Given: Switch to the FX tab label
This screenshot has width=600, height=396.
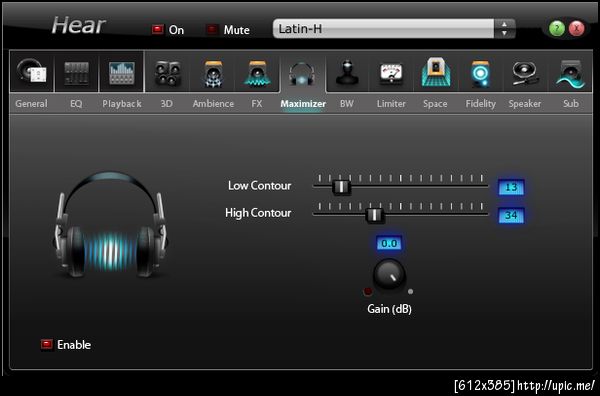Looking at the screenshot, I should tap(257, 104).
